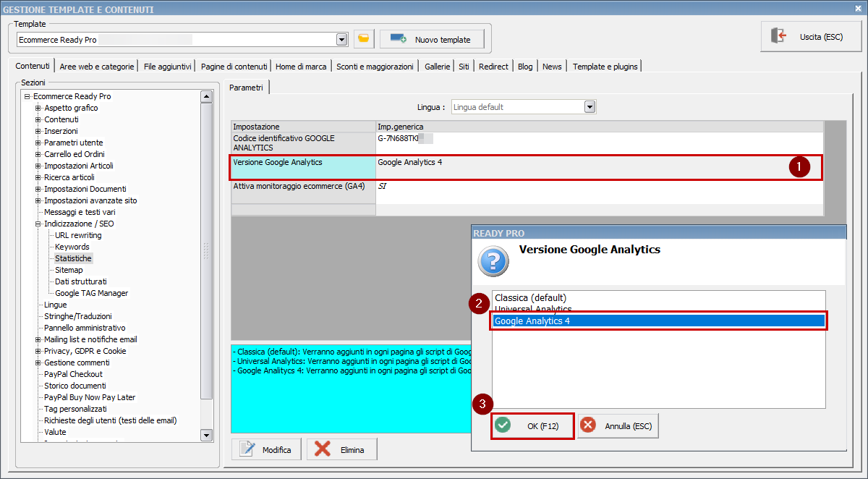
Task: Select the Redirect tab
Action: pos(493,67)
